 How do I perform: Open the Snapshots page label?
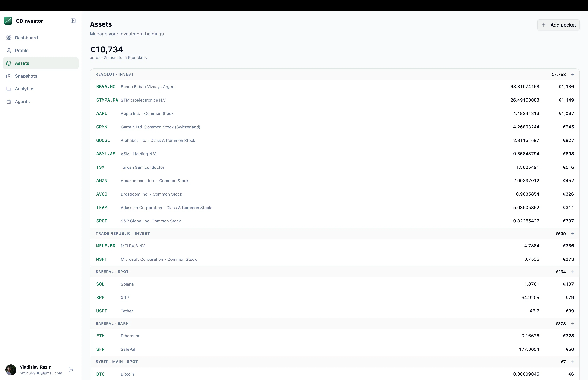(x=26, y=76)
